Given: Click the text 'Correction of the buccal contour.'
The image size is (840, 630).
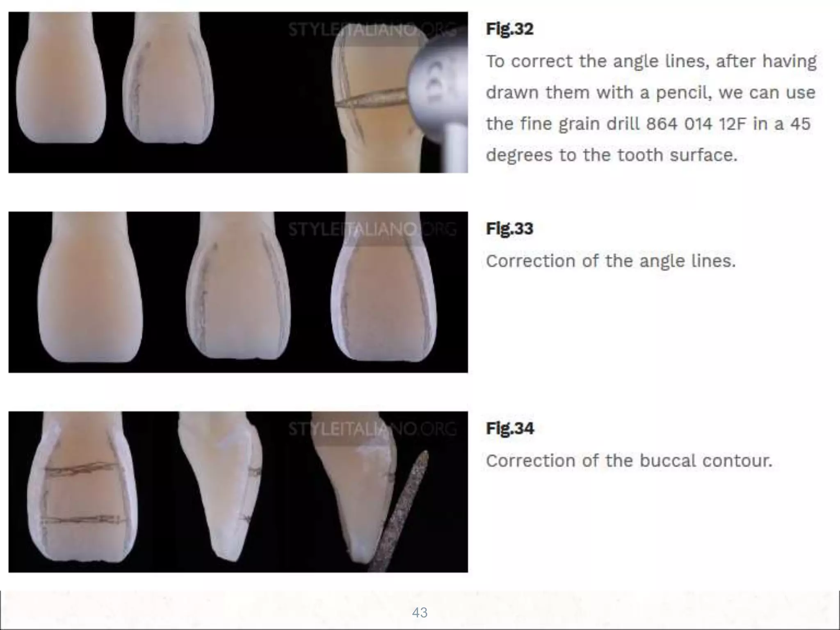Looking at the screenshot, I should (629, 461).
